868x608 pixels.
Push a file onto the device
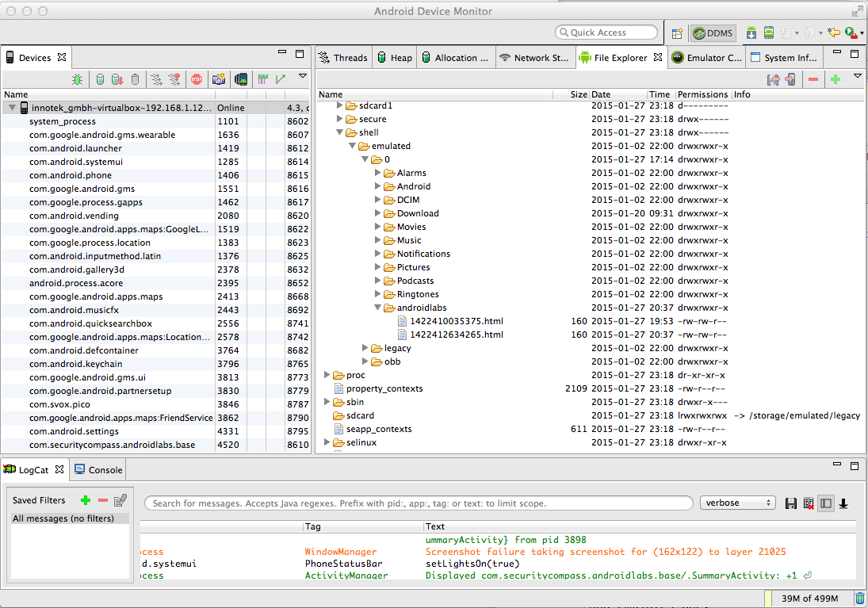(x=790, y=79)
